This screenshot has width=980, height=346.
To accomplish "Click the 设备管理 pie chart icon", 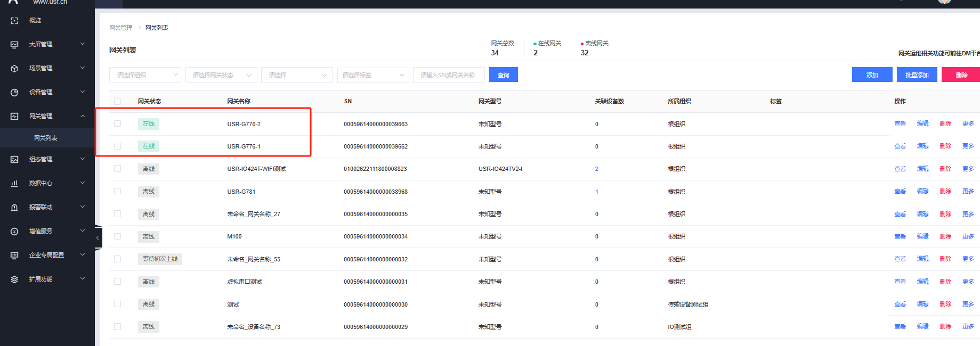I will coord(14,92).
